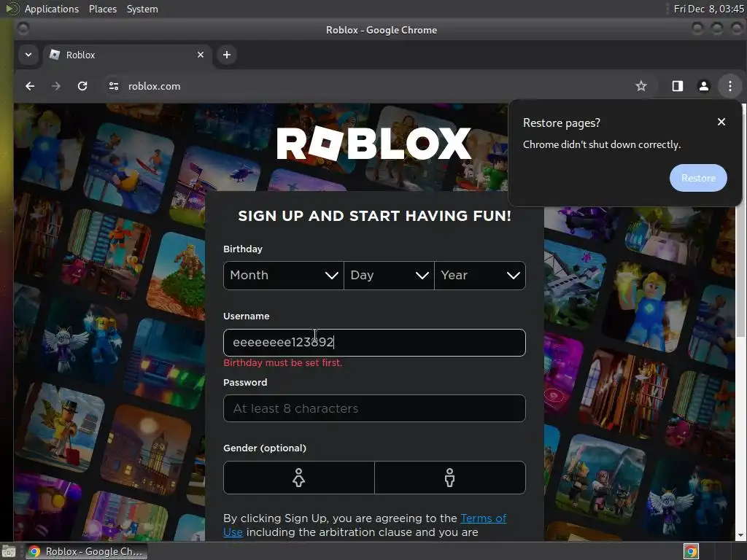Image resolution: width=747 pixels, height=560 pixels.
Task: Select the female gender icon
Action: [298, 478]
